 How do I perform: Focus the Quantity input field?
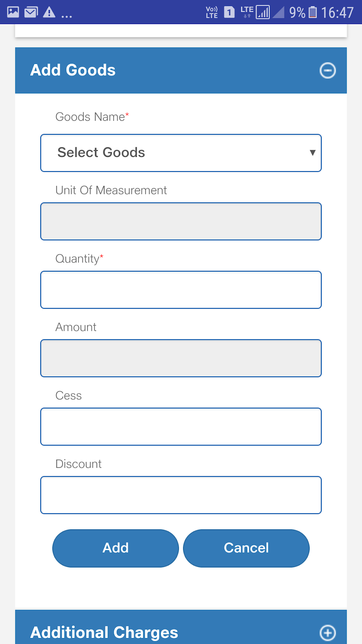click(181, 290)
